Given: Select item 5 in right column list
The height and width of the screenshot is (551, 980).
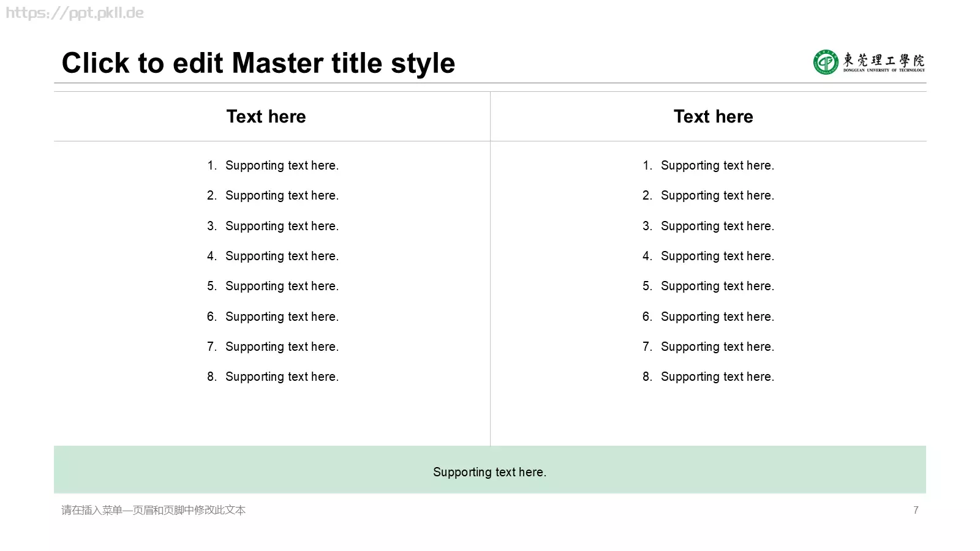Looking at the screenshot, I should pyautogui.click(x=708, y=286).
